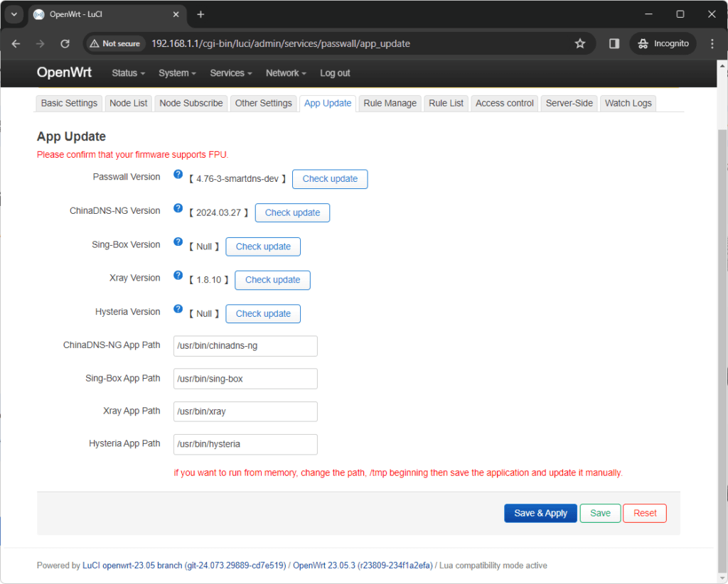Click the ChinaDNS-NG Version help icon
This screenshot has height=584, width=728.
(178, 208)
